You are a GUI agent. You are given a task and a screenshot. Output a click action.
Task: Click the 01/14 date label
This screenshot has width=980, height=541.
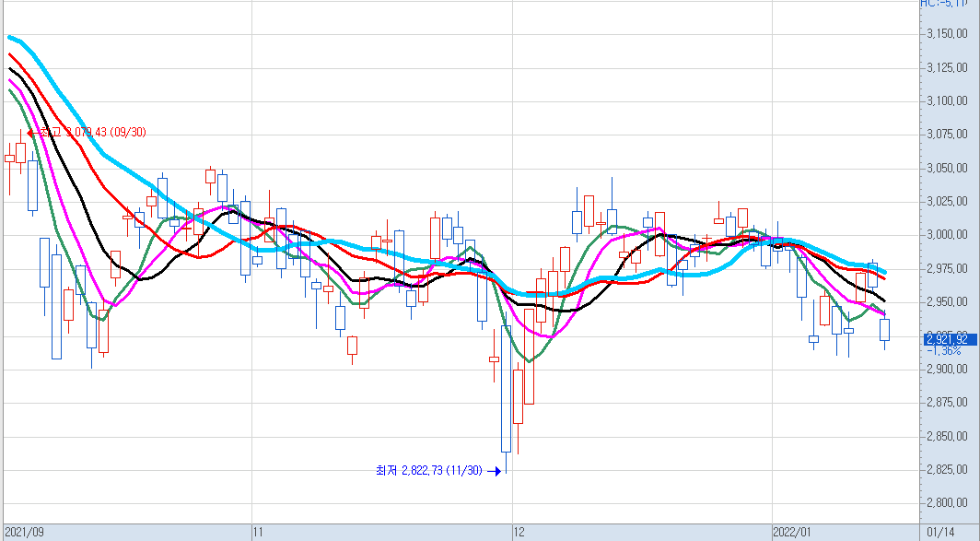(940, 532)
